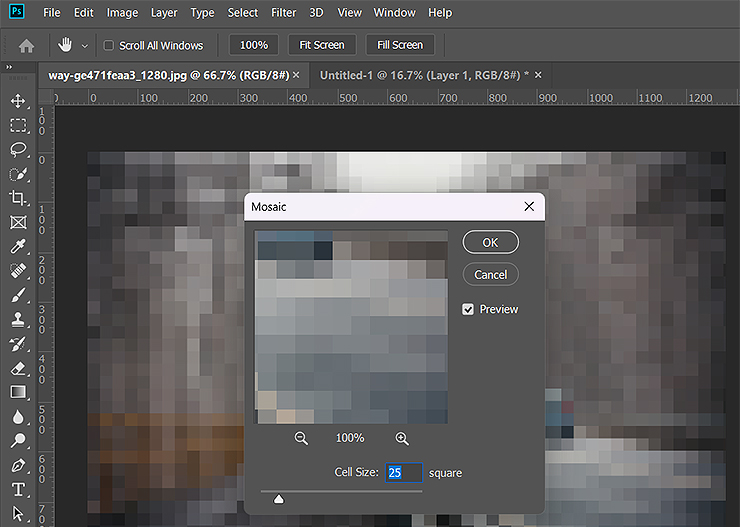Click the Home icon in options bar
The height and width of the screenshot is (527, 740).
tap(26, 46)
